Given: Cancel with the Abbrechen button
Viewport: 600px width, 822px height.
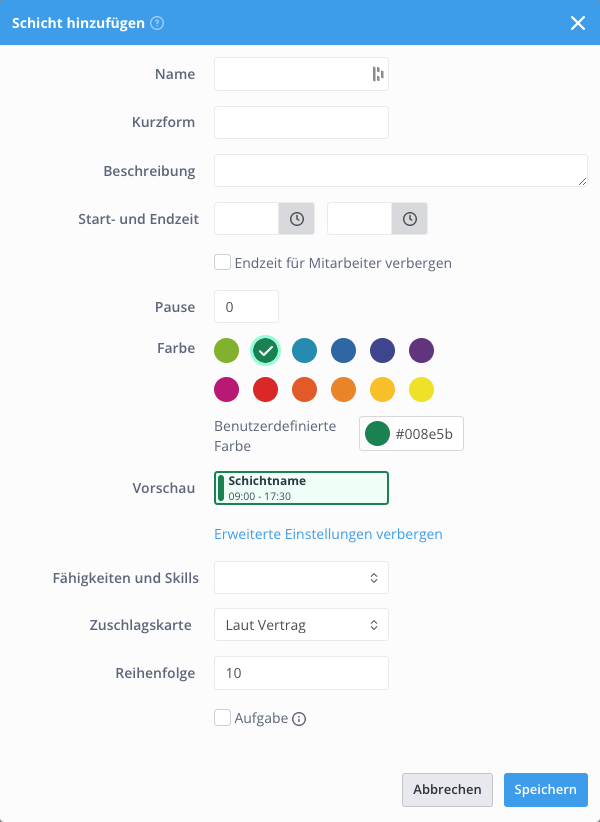Looking at the screenshot, I should (x=447, y=789).
